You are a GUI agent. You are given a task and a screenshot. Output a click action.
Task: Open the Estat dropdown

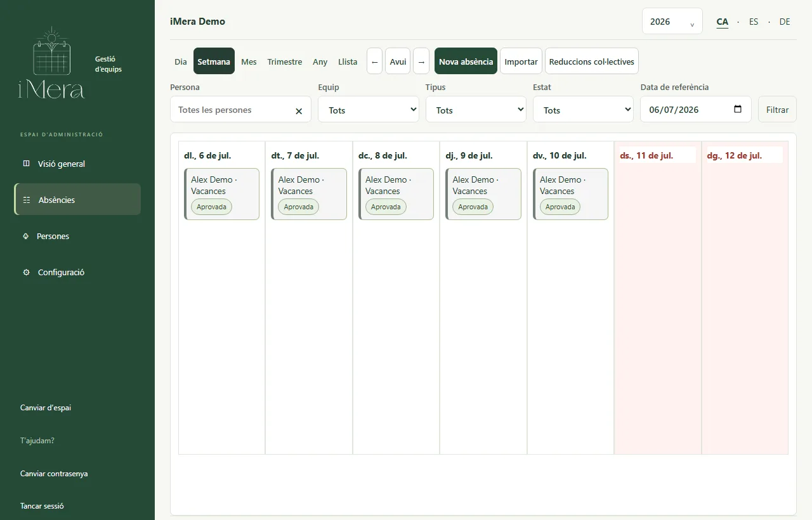(x=583, y=109)
